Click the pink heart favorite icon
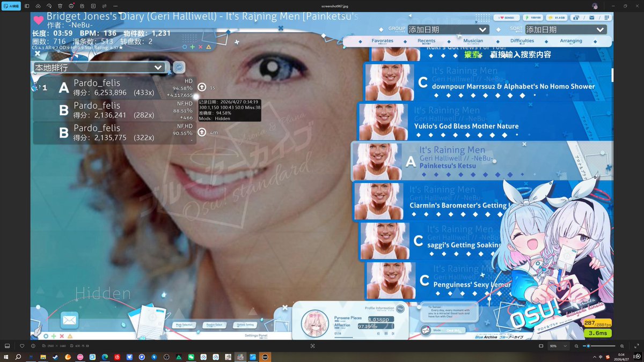The width and height of the screenshot is (644, 362). pos(38,20)
